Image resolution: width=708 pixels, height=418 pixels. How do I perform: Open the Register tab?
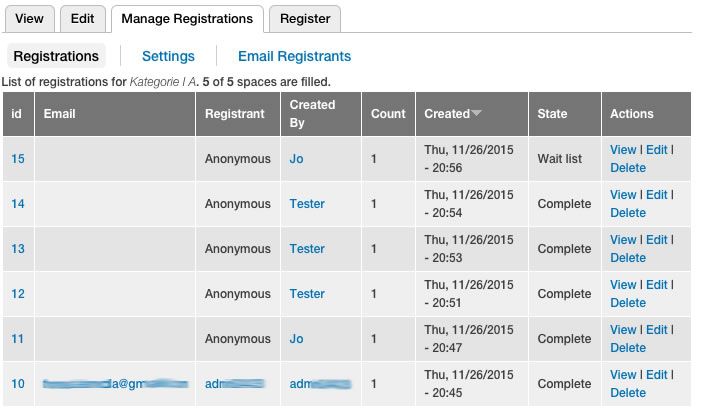coord(305,19)
